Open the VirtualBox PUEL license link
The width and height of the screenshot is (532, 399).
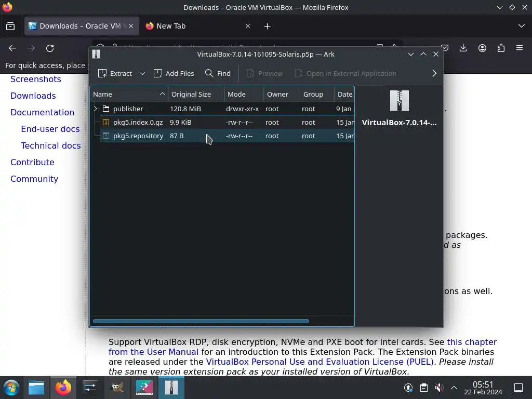click(x=320, y=362)
